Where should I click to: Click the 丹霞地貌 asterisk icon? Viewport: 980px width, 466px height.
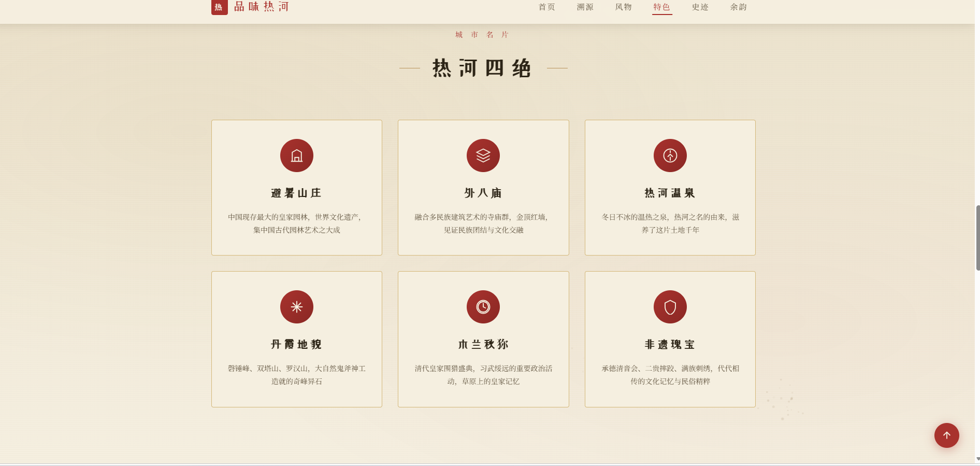[296, 307]
